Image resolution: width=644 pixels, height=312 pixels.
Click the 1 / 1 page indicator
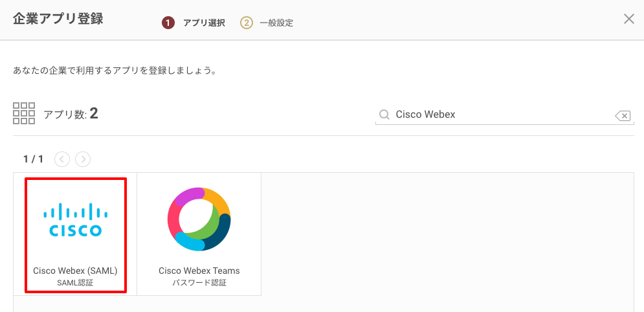(x=33, y=159)
